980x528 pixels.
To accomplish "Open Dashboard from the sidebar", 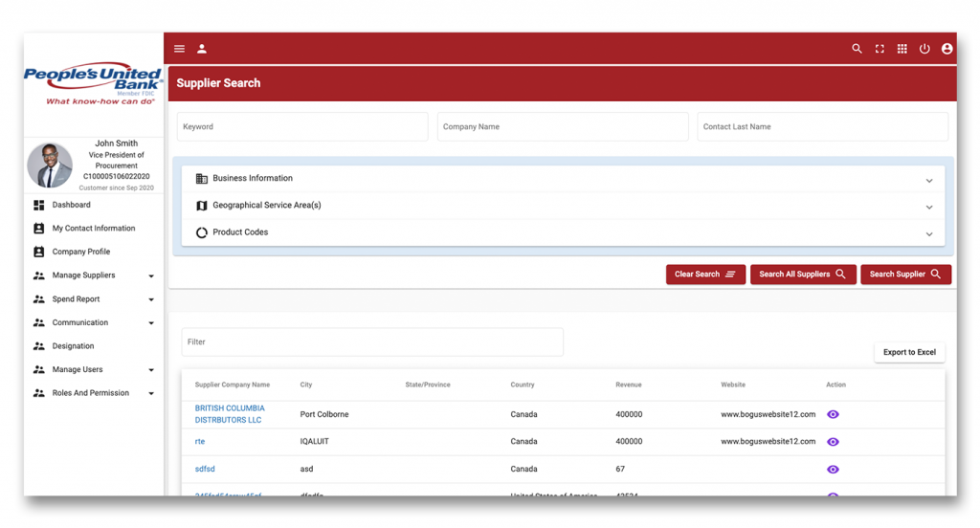I will (71, 205).
